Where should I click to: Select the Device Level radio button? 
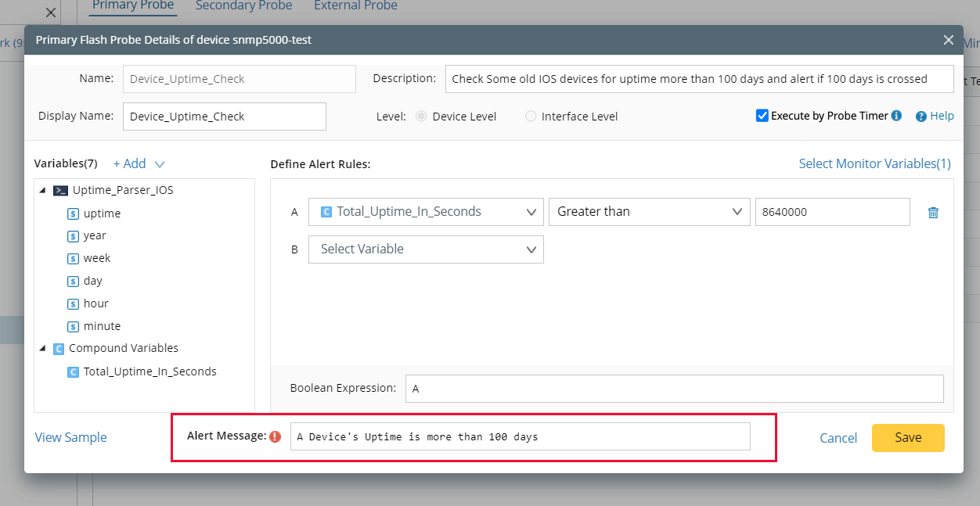click(421, 116)
